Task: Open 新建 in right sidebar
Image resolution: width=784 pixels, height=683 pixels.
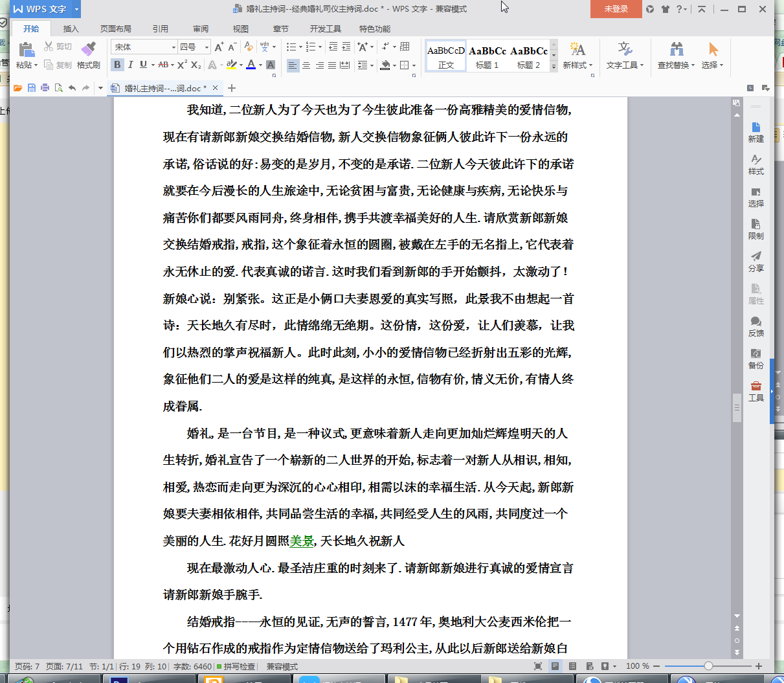Action: pos(756,132)
